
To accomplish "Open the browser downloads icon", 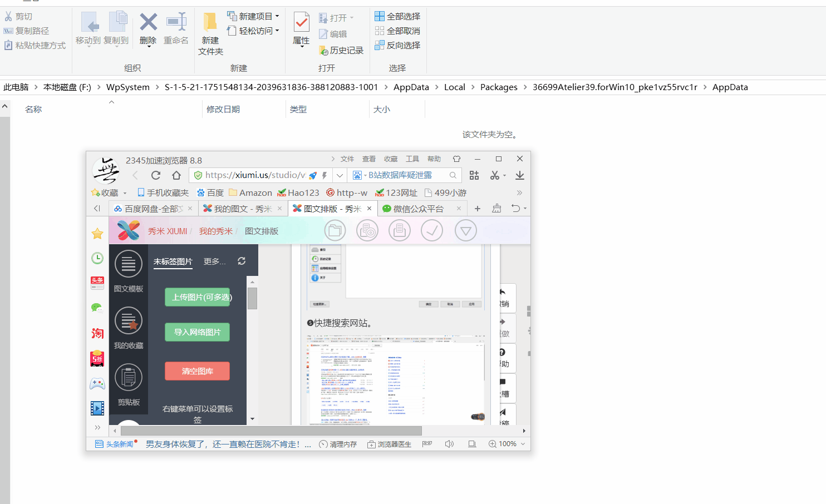I will tap(520, 175).
